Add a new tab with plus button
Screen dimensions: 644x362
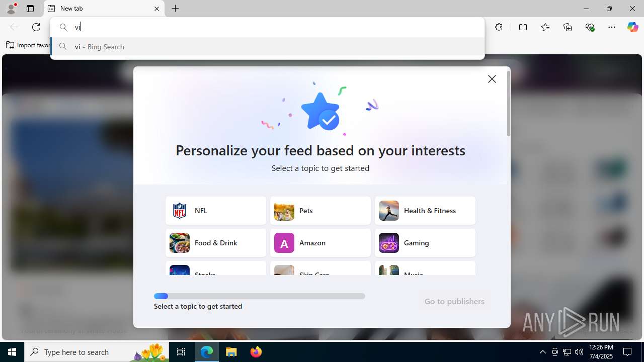coord(176,9)
